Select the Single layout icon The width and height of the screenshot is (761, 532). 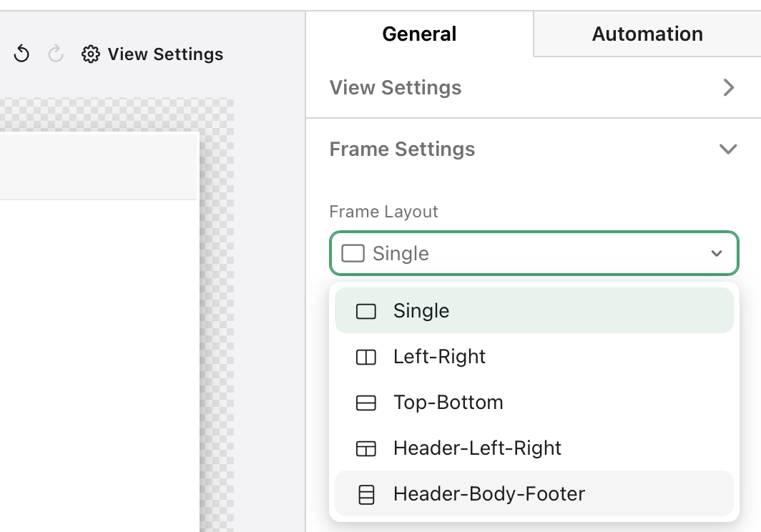point(366,310)
